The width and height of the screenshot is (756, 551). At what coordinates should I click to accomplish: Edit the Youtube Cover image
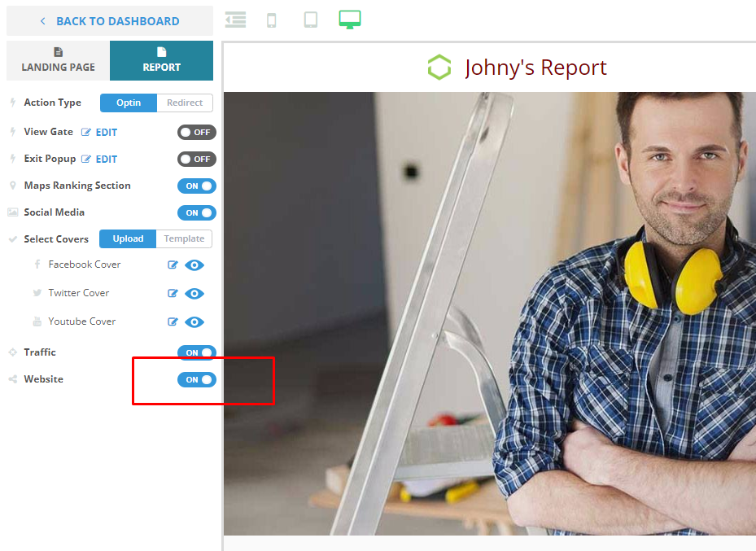[173, 321]
